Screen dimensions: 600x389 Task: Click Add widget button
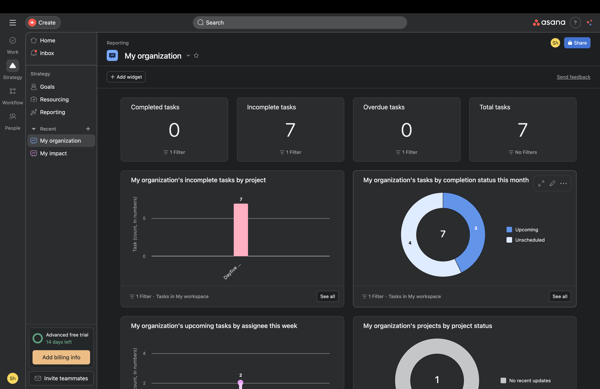pyautogui.click(x=126, y=77)
